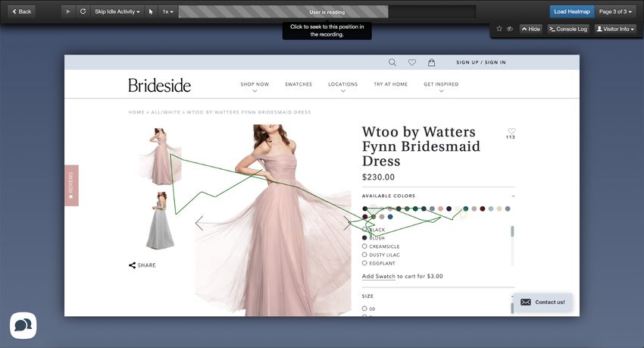
Task: Click the Share icon link
Action: [x=142, y=265]
